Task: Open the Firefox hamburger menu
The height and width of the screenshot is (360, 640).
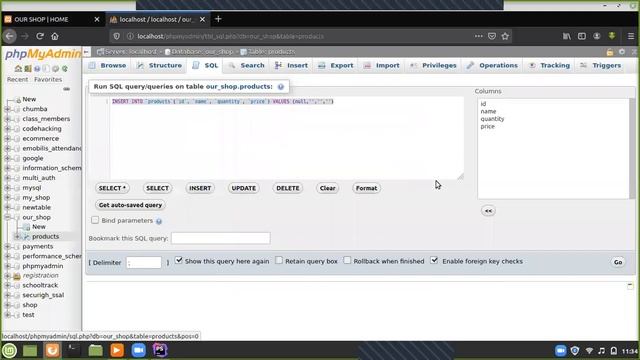Action: point(631,36)
